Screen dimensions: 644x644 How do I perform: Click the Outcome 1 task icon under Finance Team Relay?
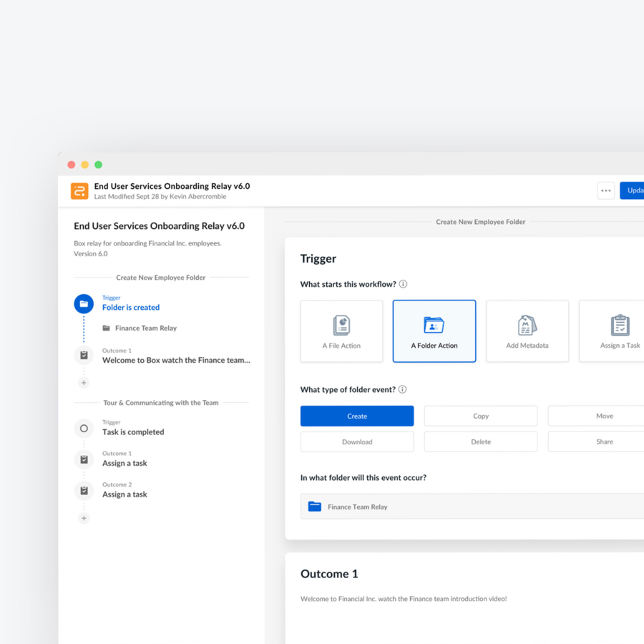coord(84,356)
